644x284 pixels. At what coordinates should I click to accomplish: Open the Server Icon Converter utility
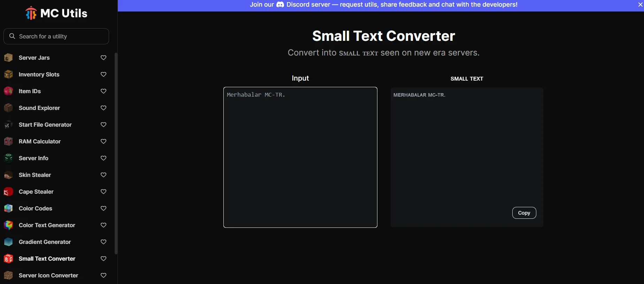point(48,275)
